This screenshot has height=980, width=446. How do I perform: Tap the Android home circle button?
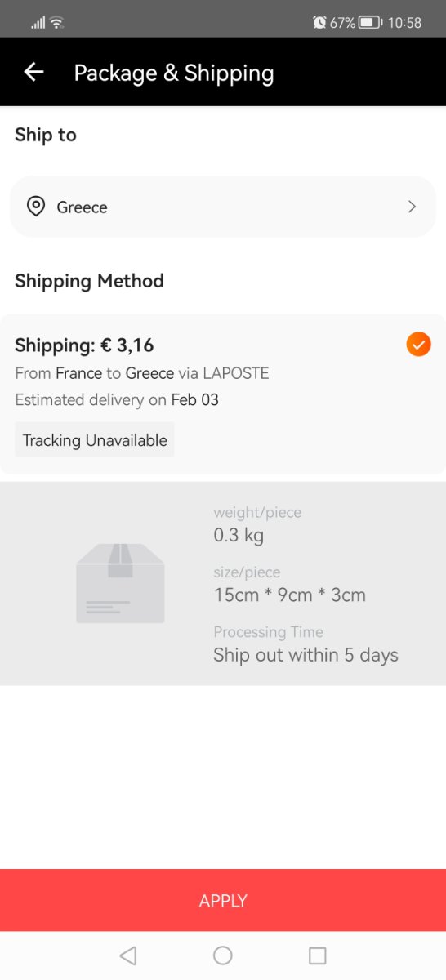click(x=223, y=955)
